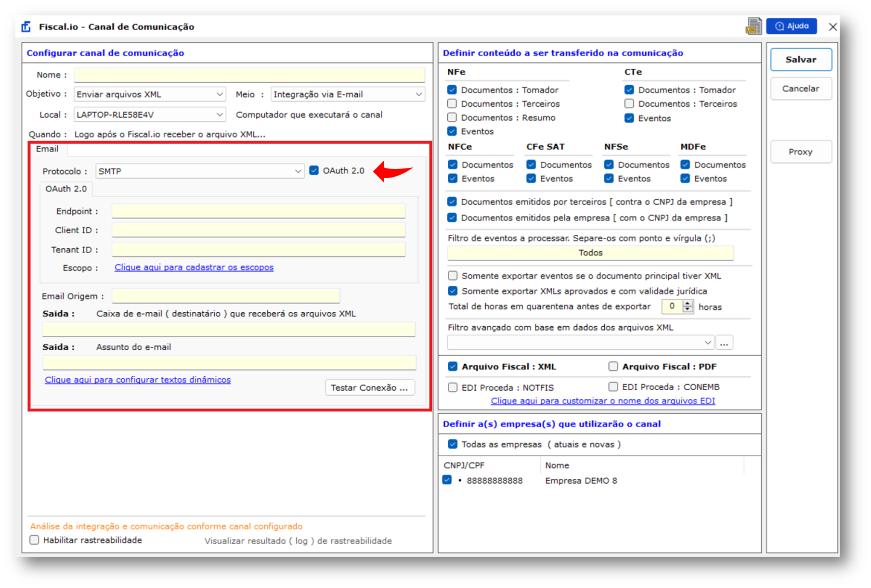The width and height of the screenshot is (871, 588).
Task: Toggle NFCe Eventos checkbox
Action: pyautogui.click(x=453, y=179)
